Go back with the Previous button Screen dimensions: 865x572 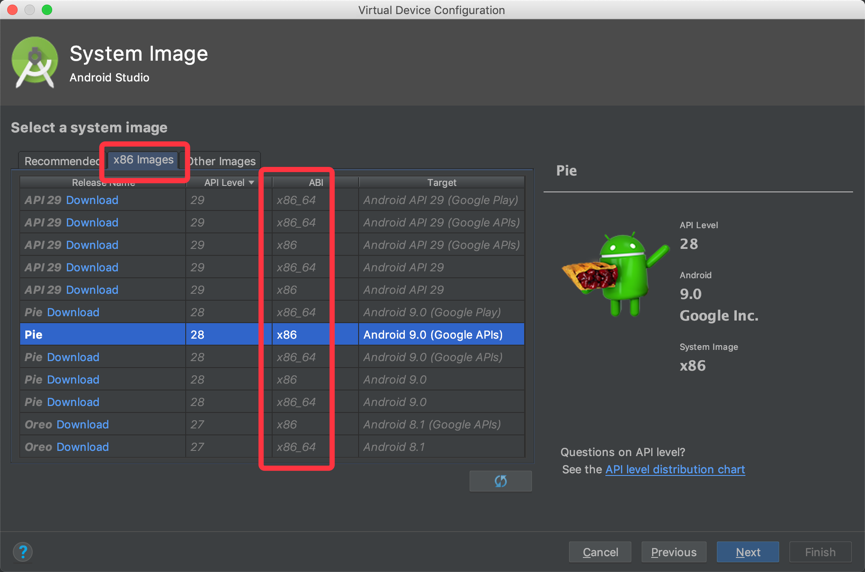[x=674, y=552]
